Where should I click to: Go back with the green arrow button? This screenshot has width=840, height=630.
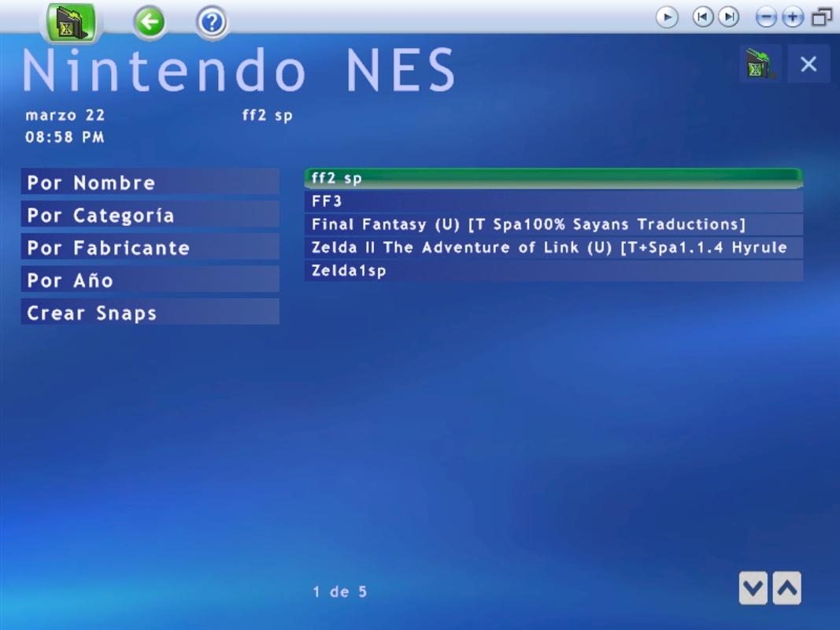(149, 22)
